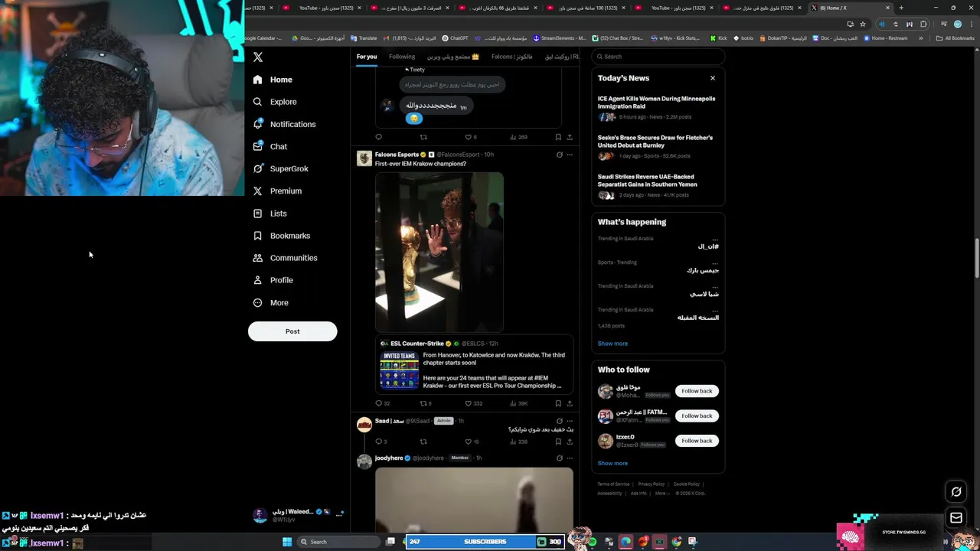The image size is (980, 551).
Task: Click the X logo in sidebar
Action: [x=258, y=57]
